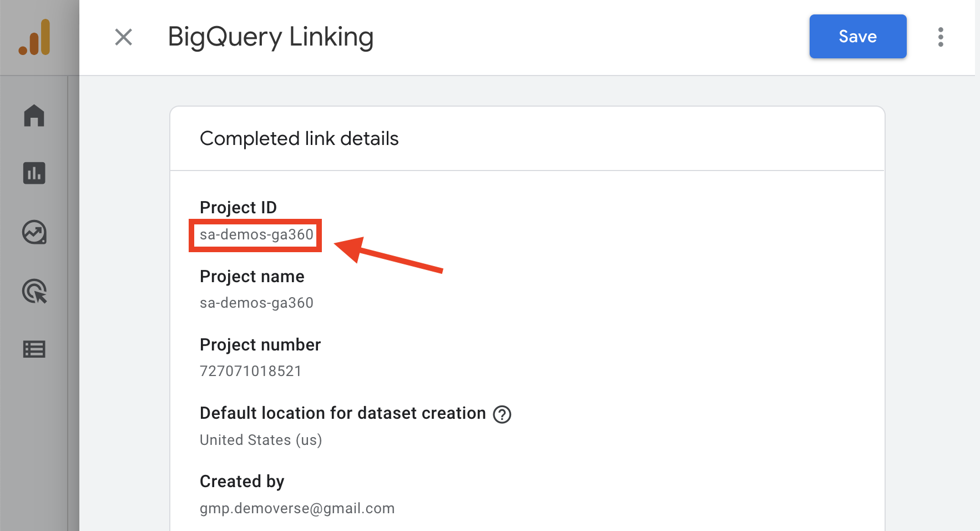Screen dimensions: 980x531
Task: Open the Explore section icon
Action: 34,232
